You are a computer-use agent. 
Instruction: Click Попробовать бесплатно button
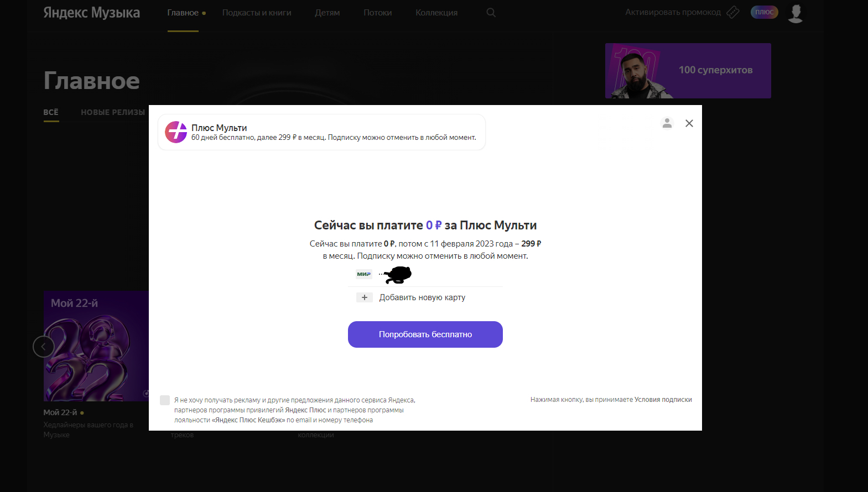click(x=425, y=334)
